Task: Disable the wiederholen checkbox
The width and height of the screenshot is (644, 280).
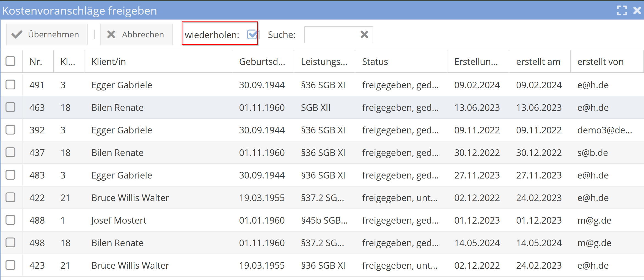Action: [x=252, y=35]
